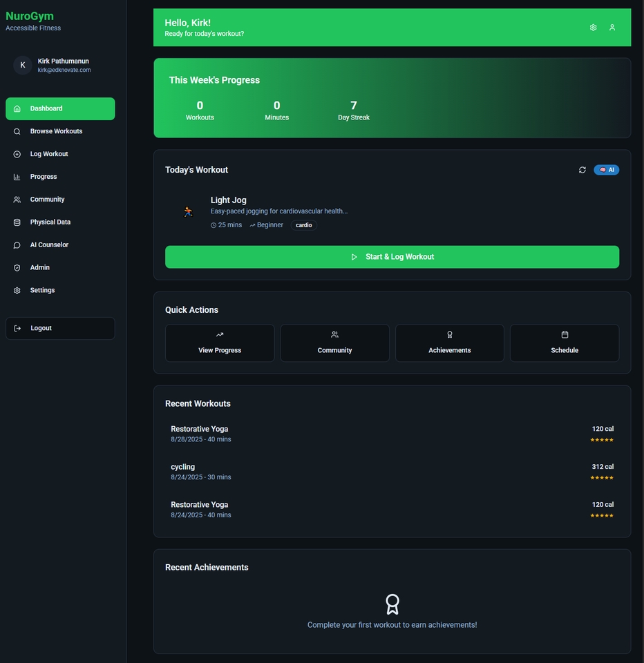
Task: Click the people icon in Community quick action
Action: tap(334, 335)
